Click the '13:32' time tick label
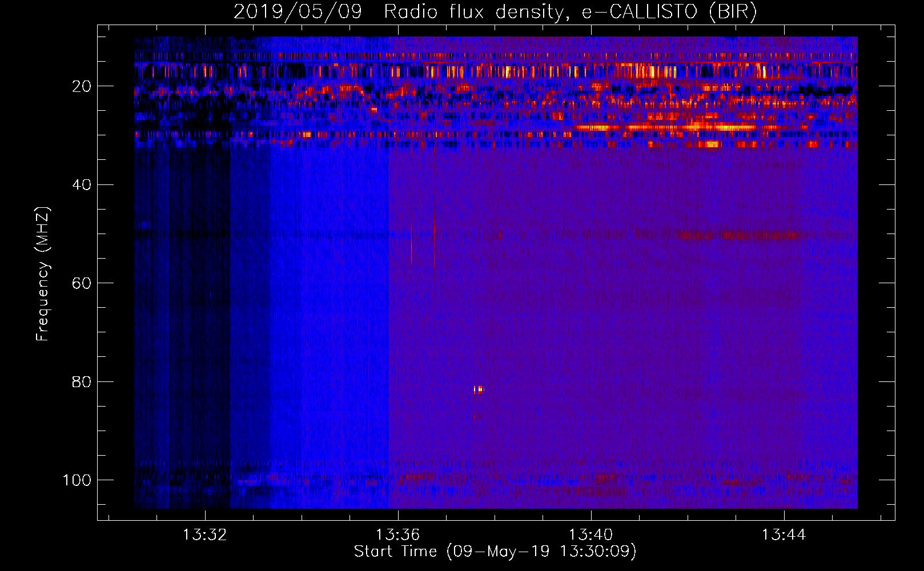 coord(204,534)
